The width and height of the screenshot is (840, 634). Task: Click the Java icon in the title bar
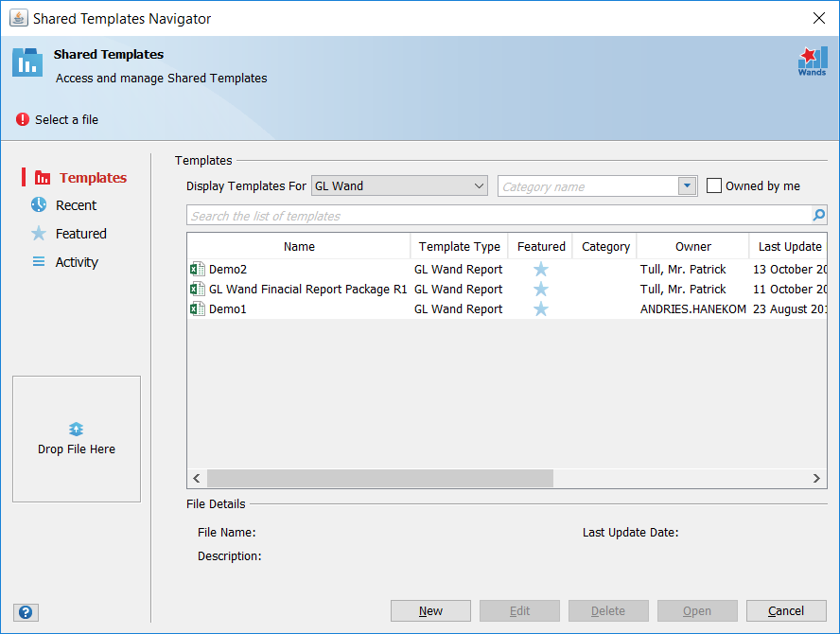[x=19, y=18]
